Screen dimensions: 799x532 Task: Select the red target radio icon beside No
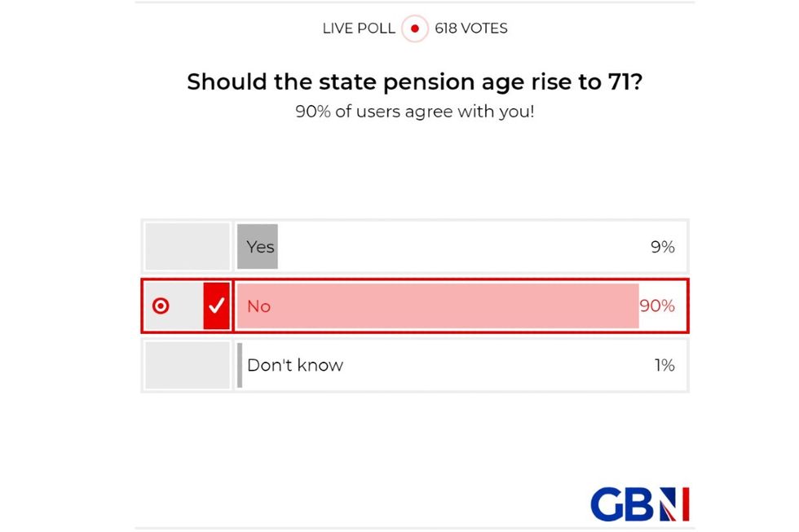pyautogui.click(x=161, y=306)
